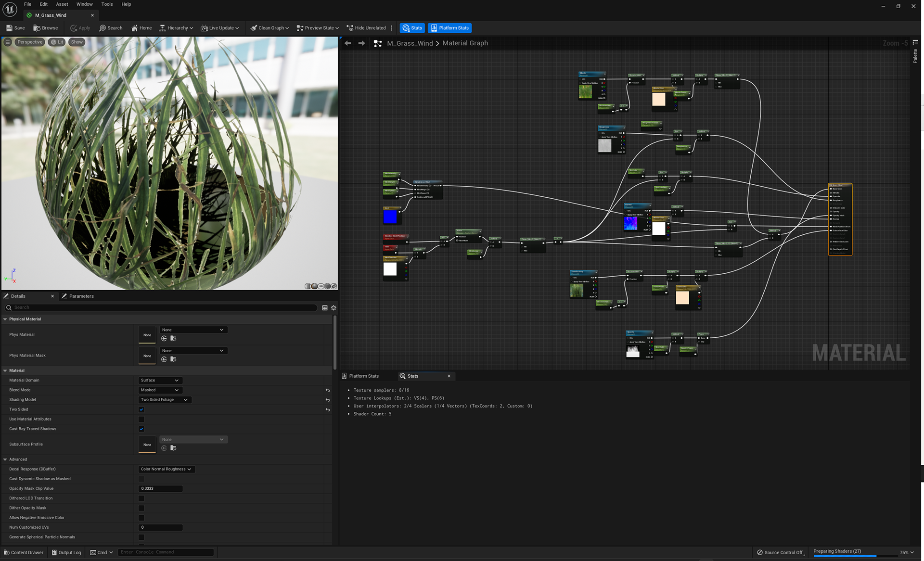Click the Opacity Mask Clip Value field

160,488
